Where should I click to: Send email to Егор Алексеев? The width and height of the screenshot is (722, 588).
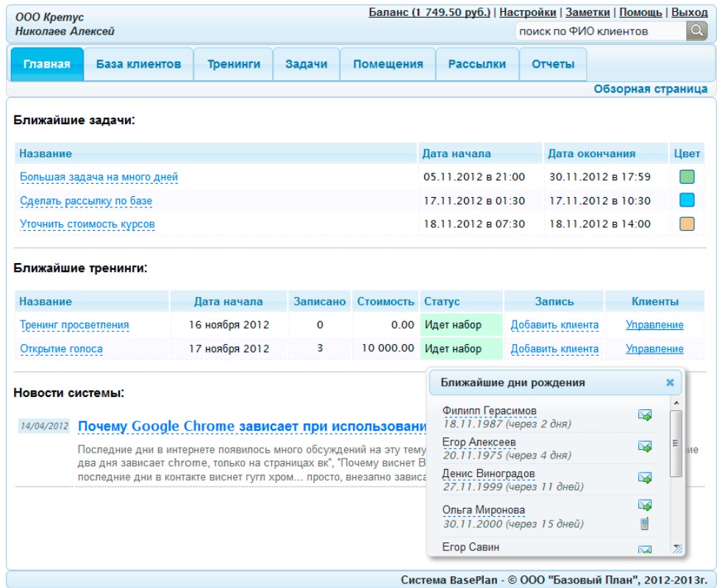coord(645,446)
